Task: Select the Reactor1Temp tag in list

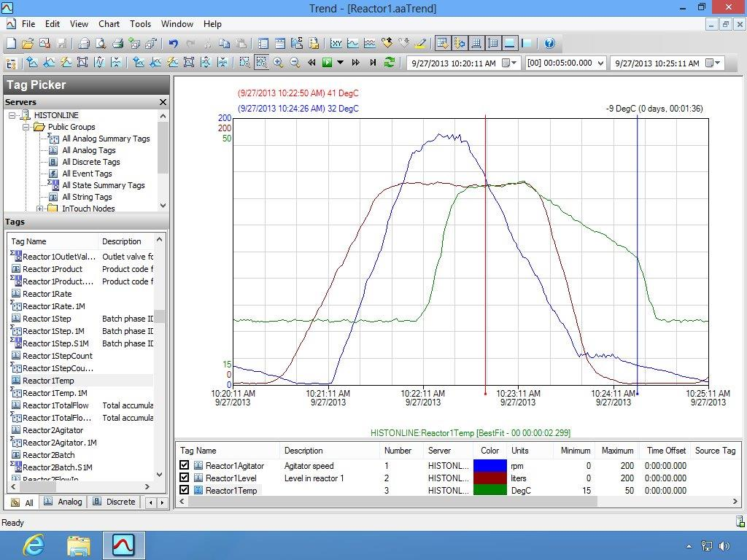Action: point(51,381)
